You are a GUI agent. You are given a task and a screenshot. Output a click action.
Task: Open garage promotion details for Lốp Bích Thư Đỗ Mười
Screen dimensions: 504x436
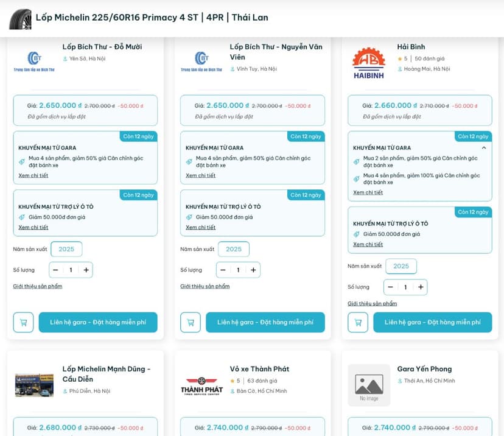(33, 175)
